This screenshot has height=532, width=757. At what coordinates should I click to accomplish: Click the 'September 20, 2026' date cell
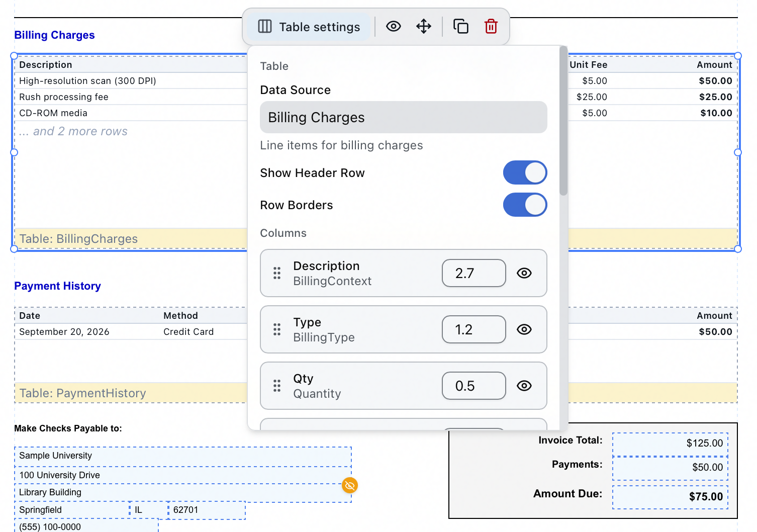coord(64,332)
